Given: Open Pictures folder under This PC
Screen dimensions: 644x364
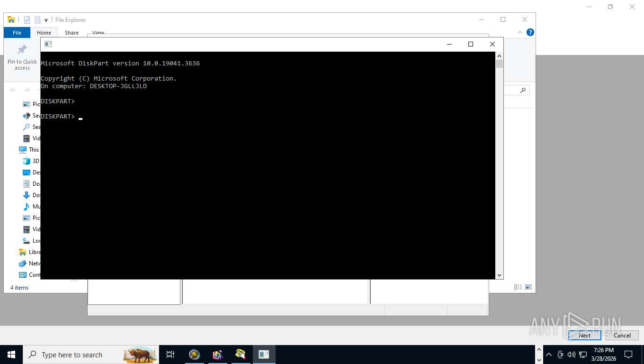Looking at the screenshot, I should pyautogui.click(x=31, y=218).
